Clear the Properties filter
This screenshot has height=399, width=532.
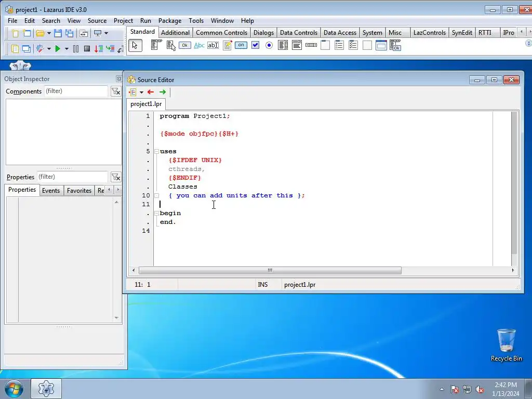[116, 177]
